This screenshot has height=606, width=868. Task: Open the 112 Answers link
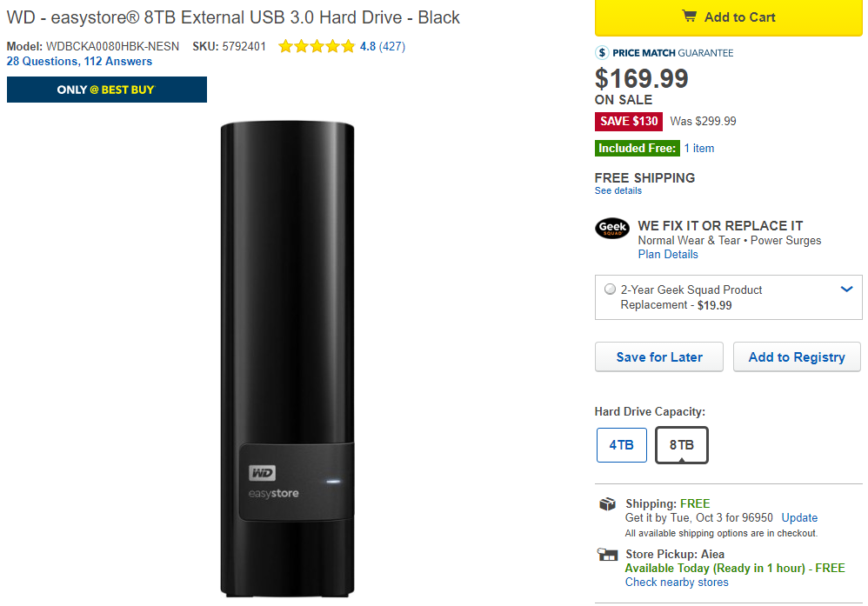point(118,62)
